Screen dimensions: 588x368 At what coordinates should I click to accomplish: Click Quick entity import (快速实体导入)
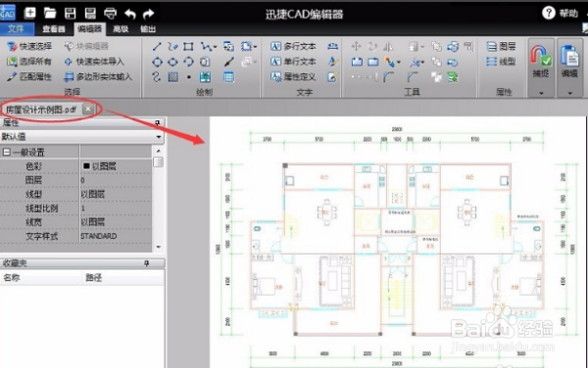coord(94,62)
